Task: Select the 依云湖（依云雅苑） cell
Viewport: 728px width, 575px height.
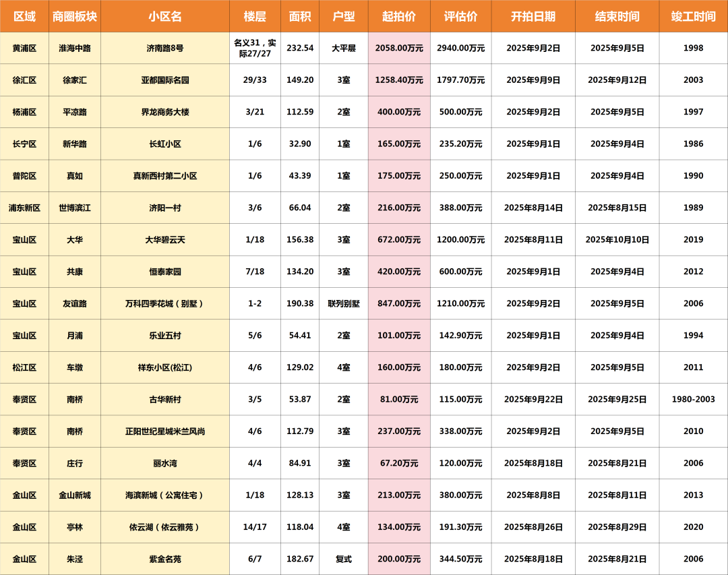Action: pyautogui.click(x=165, y=527)
